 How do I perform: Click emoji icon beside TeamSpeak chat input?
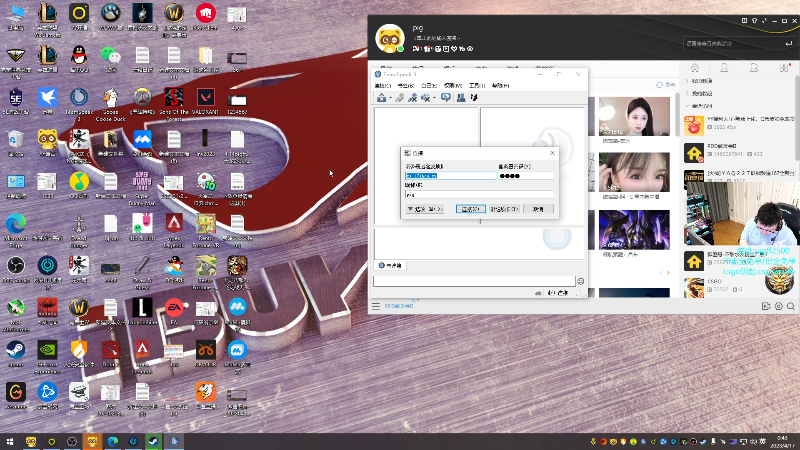pyautogui.click(x=581, y=281)
